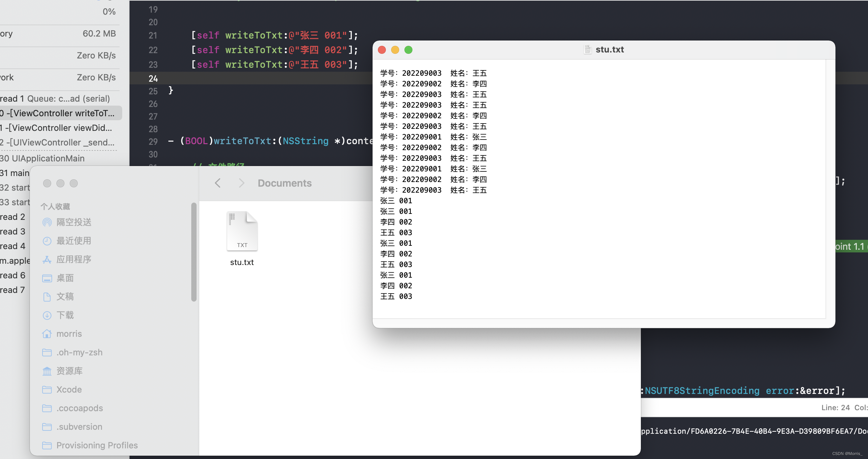868x459 pixels.
Task: Click the Library building icon in sidebar
Action: pyautogui.click(x=47, y=371)
